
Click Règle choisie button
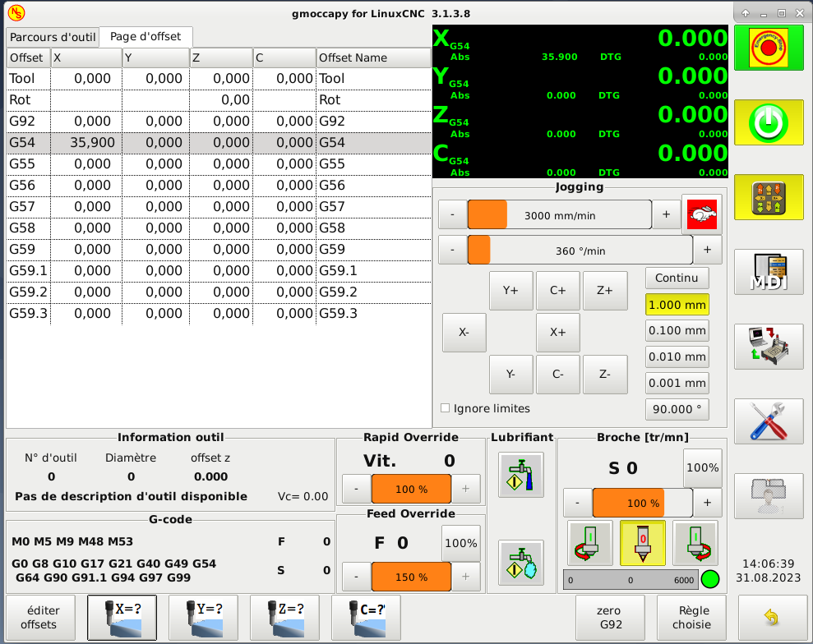pyautogui.click(x=691, y=618)
